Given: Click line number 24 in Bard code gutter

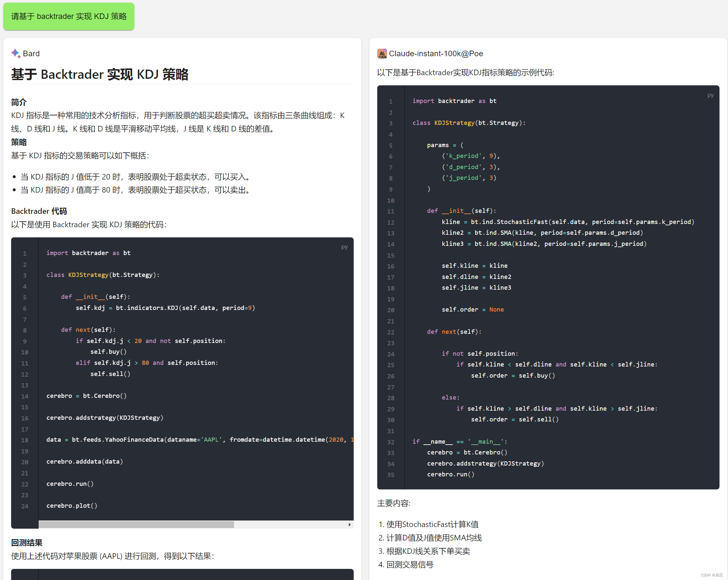Looking at the screenshot, I should tap(25, 506).
